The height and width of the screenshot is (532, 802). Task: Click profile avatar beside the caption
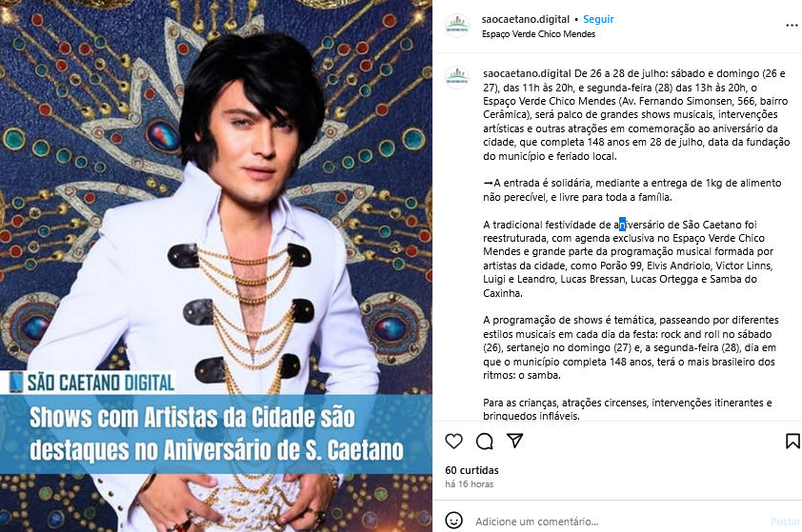tap(457, 78)
